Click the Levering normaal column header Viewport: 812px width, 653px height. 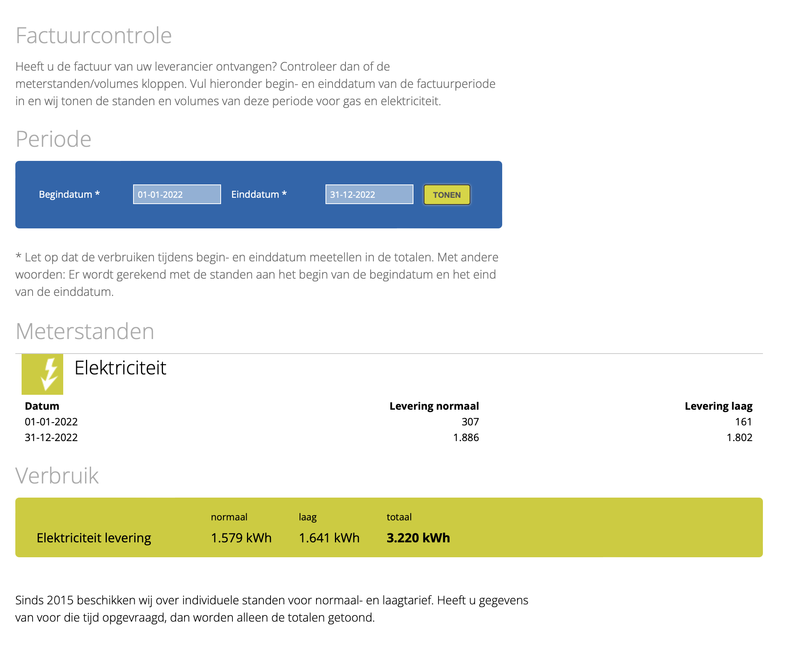point(434,406)
